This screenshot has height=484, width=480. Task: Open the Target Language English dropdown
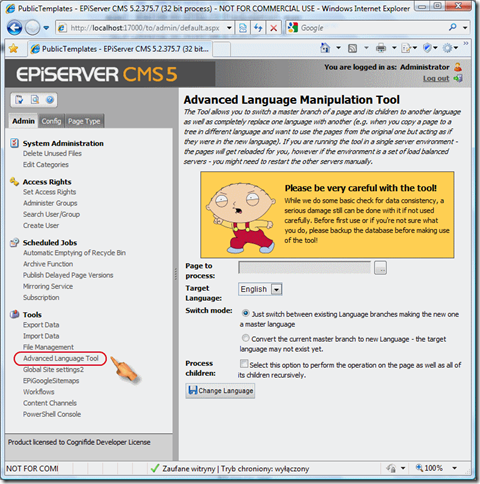tap(260, 289)
